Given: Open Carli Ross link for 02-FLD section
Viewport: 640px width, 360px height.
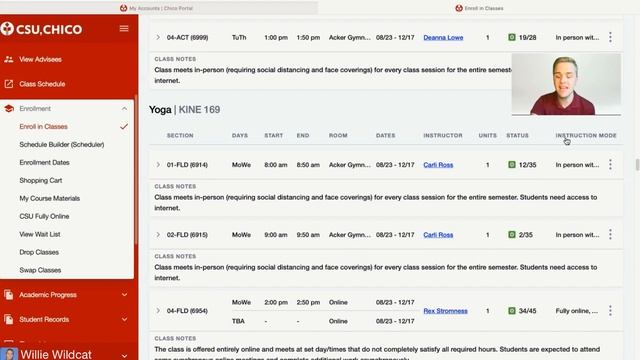Looking at the screenshot, I should 438,234.
